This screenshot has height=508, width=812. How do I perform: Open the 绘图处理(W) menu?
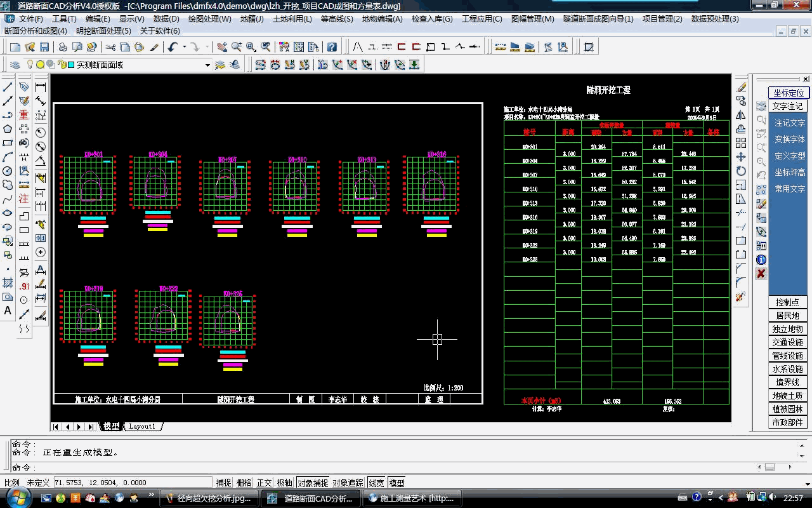[x=209, y=19]
